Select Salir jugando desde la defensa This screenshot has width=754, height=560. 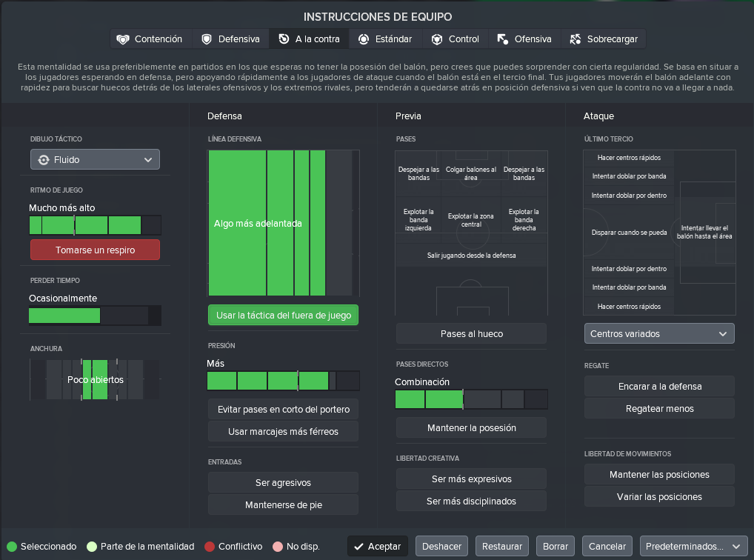point(471,256)
